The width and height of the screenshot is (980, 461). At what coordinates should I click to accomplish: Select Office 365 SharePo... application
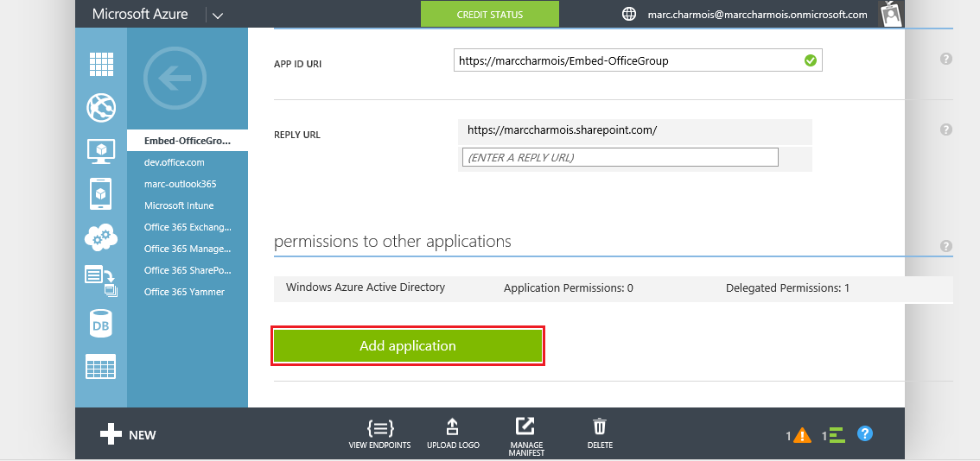tap(188, 270)
